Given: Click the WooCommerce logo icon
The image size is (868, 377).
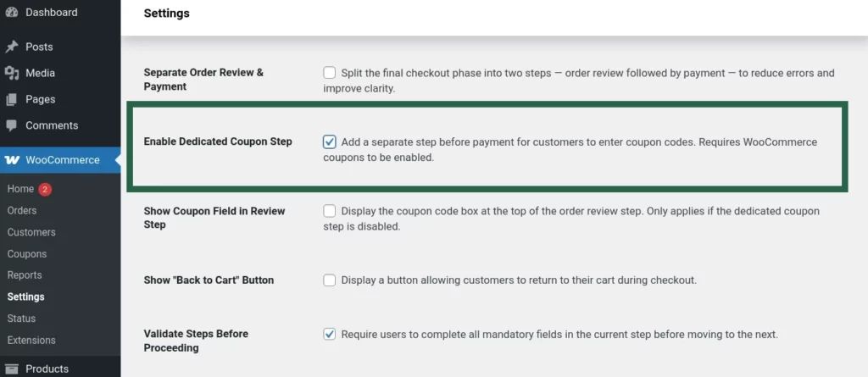Looking at the screenshot, I should [x=13, y=160].
